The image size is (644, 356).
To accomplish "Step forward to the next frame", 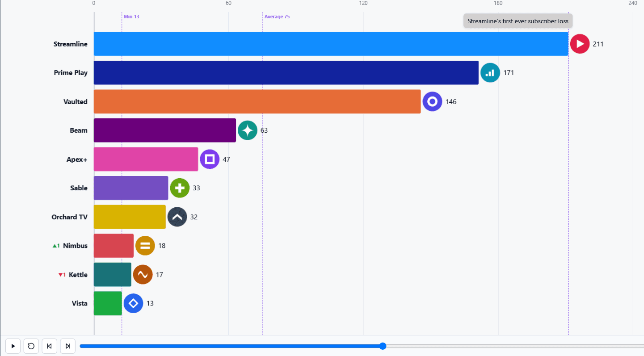I will pyautogui.click(x=68, y=346).
